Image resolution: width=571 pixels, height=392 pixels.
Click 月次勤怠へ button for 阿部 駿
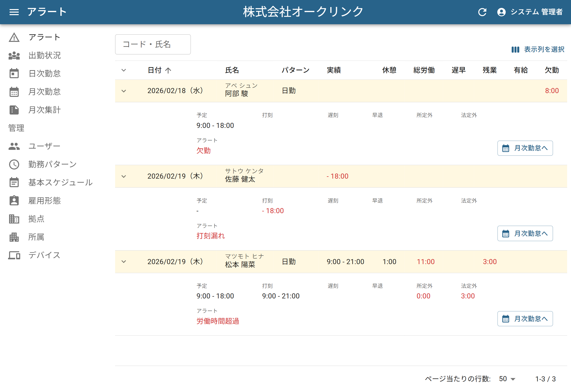coord(525,148)
